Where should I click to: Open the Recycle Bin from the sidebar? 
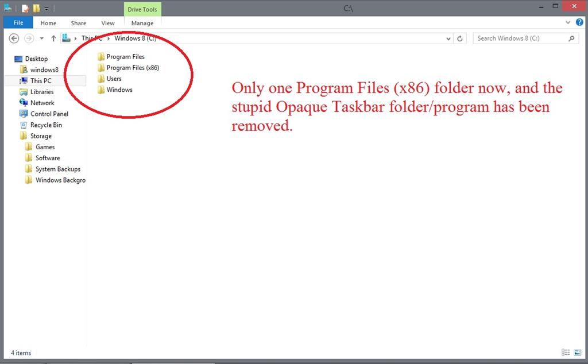tap(45, 125)
